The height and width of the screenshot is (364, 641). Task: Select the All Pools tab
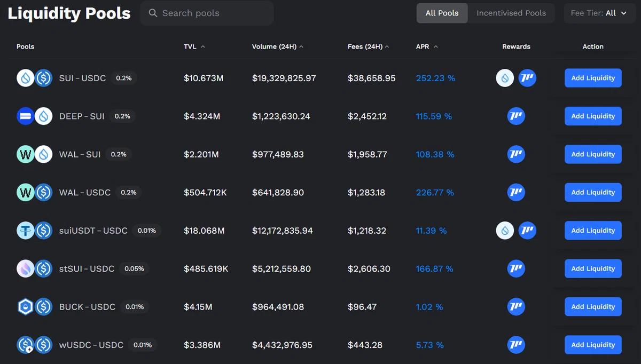pyautogui.click(x=442, y=13)
